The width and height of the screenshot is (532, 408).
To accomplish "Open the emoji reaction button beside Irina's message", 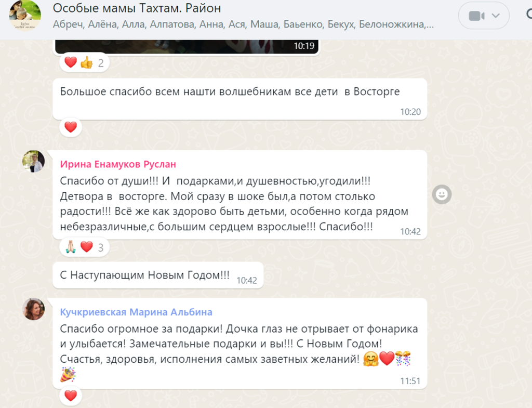I will pos(442,194).
